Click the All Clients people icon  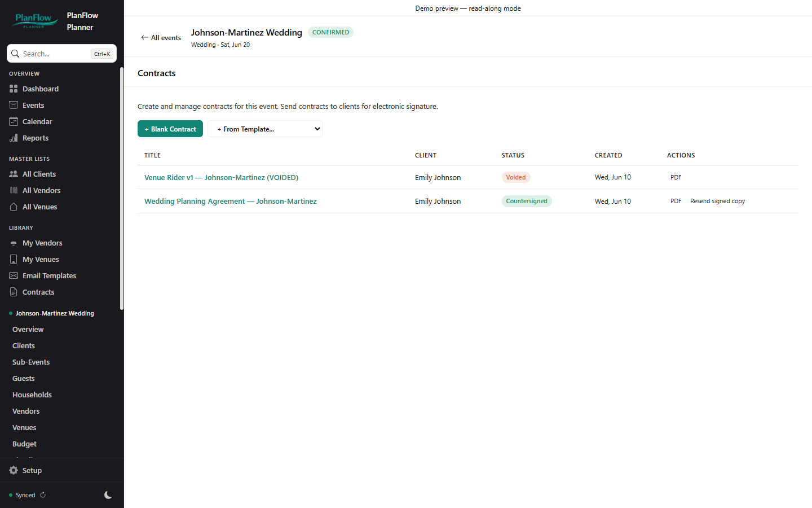pos(14,174)
